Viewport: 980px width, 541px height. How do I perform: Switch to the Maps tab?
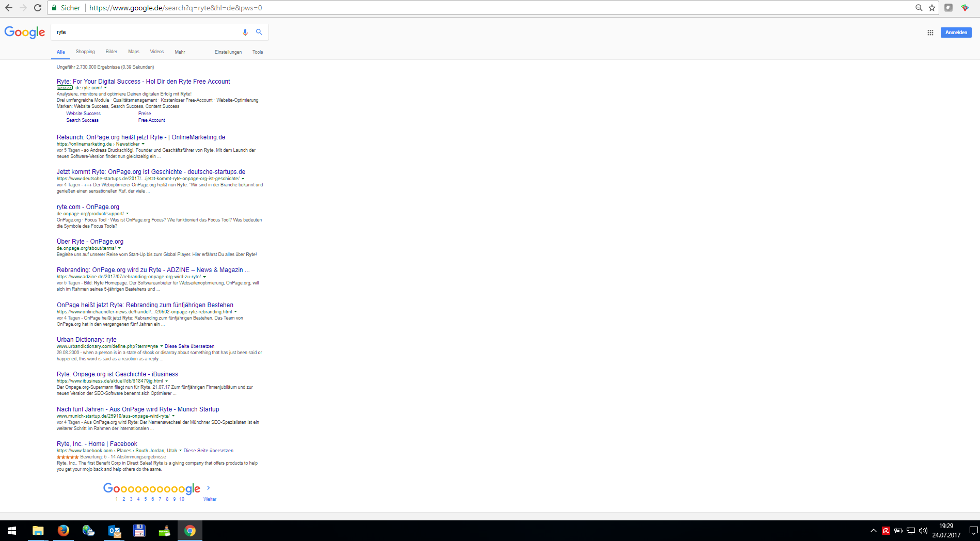click(134, 52)
